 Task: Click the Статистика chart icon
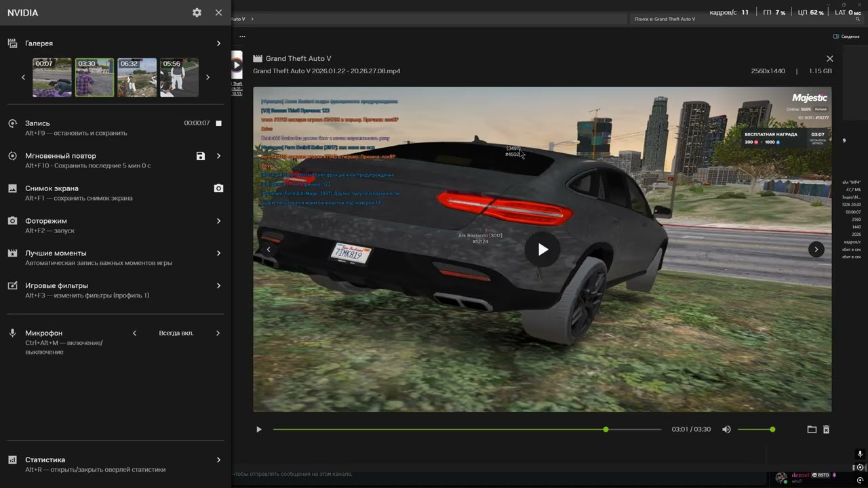(12, 460)
